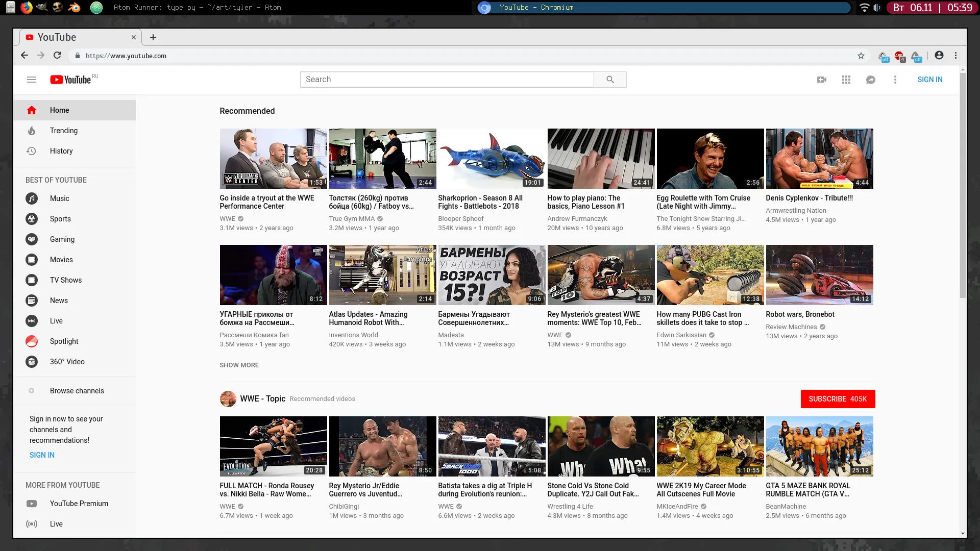Reload the page
This screenshot has height=551, width=980.
click(57, 56)
